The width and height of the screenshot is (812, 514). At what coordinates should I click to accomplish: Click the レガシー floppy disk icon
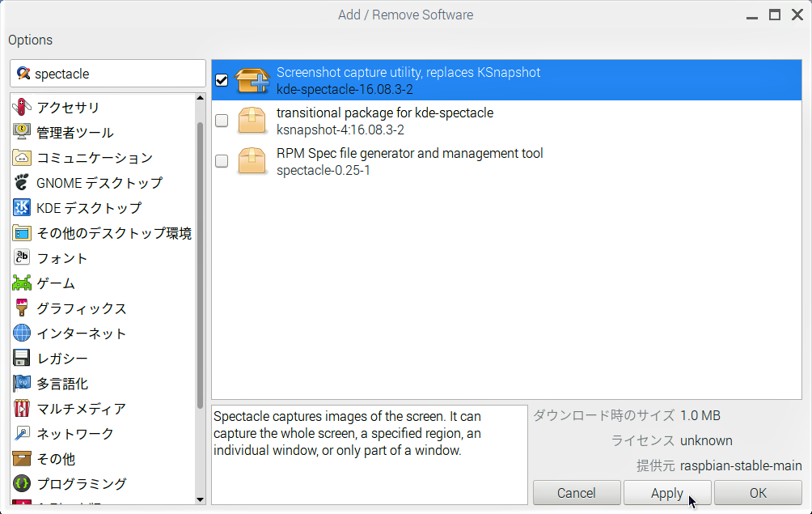[x=22, y=358]
